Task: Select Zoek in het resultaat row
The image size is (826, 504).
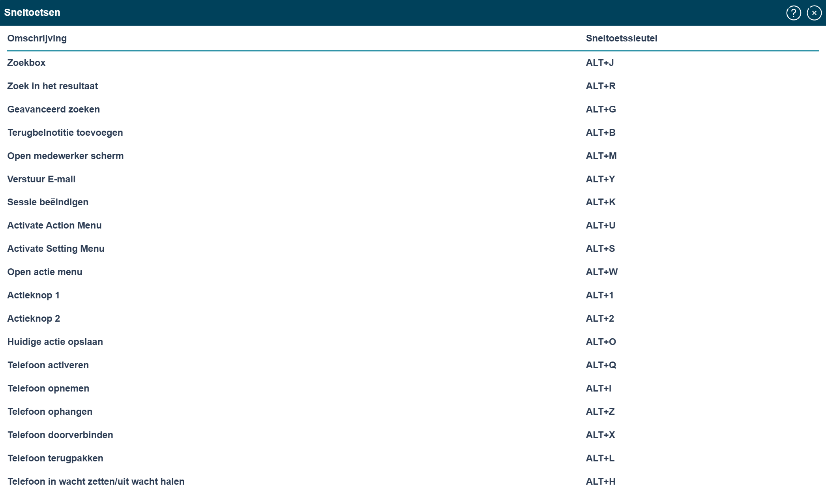Action: (413, 86)
